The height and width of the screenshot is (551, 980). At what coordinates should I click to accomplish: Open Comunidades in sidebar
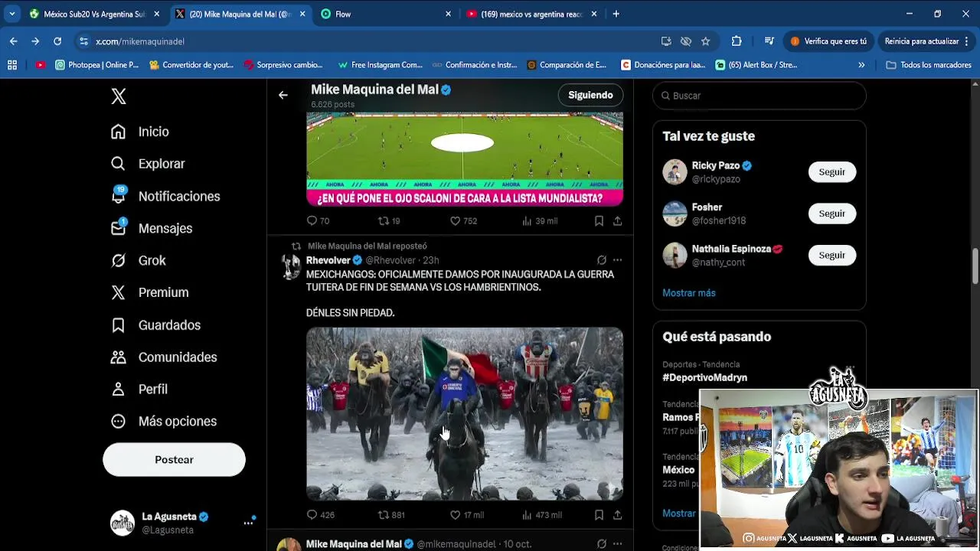pyautogui.click(x=163, y=357)
